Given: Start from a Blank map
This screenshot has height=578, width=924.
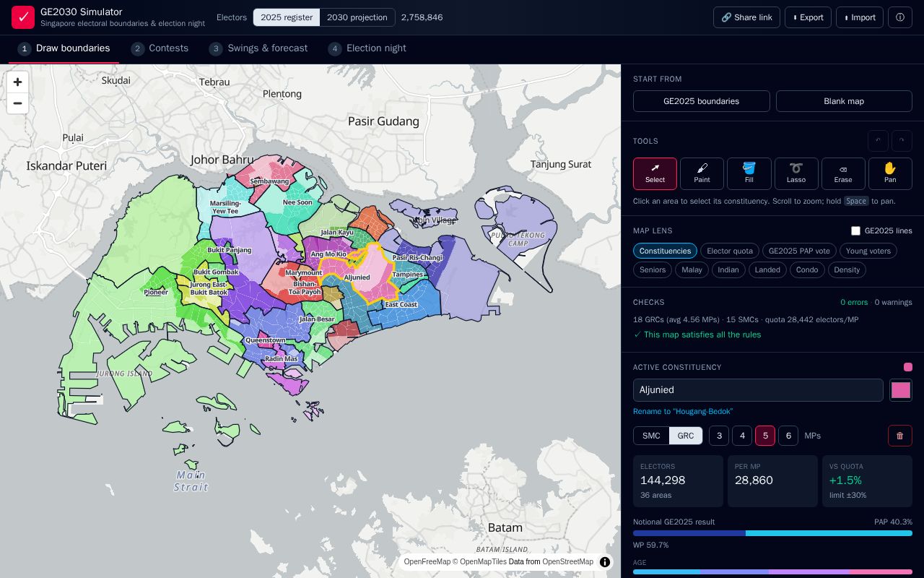Looking at the screenshot, I should coord(844,101).
